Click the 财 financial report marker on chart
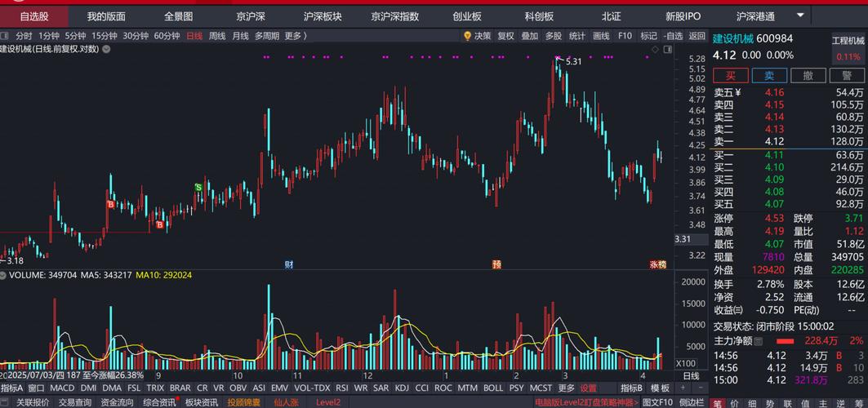This screenshot has width=868, height=408. click(x=288, y=265)
